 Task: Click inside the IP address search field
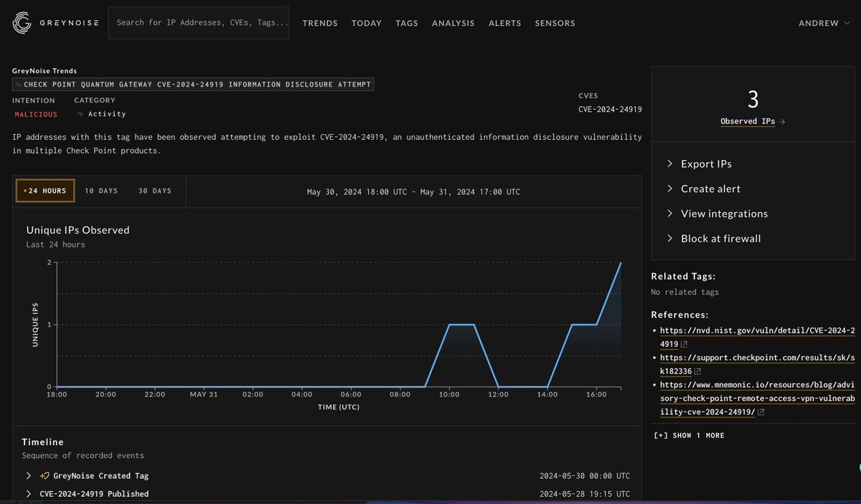coord(198,22)
